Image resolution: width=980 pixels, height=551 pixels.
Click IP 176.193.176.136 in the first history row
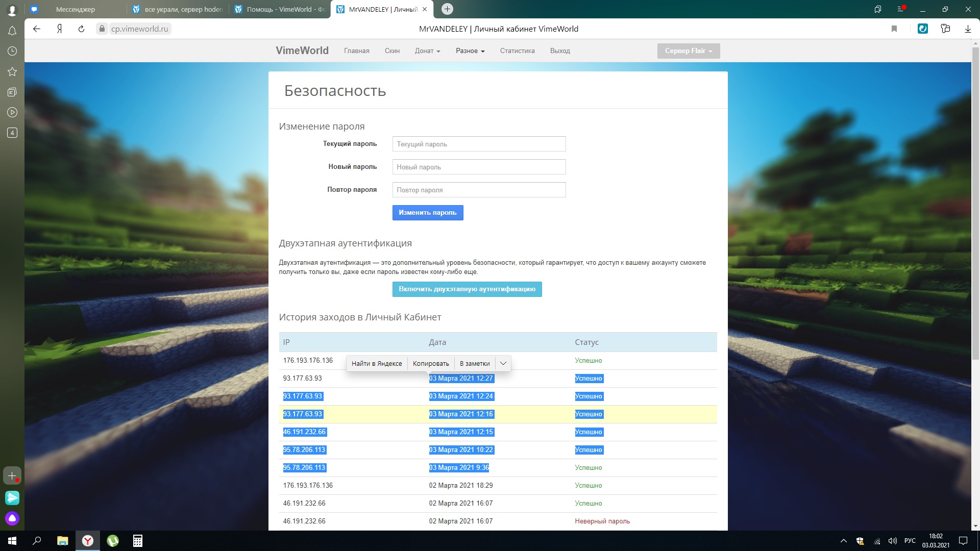pyautogui.click(x=308, y=361)
